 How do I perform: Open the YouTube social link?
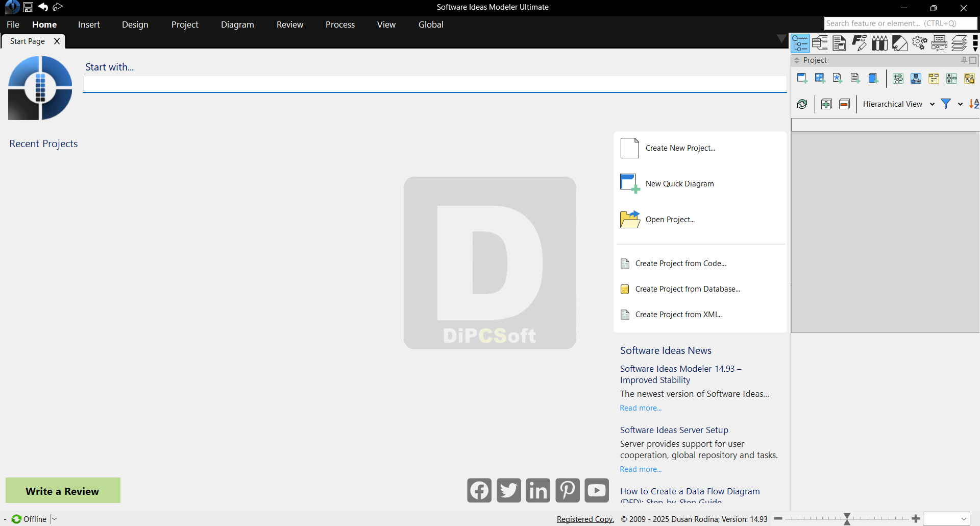[x=597, y=490]
